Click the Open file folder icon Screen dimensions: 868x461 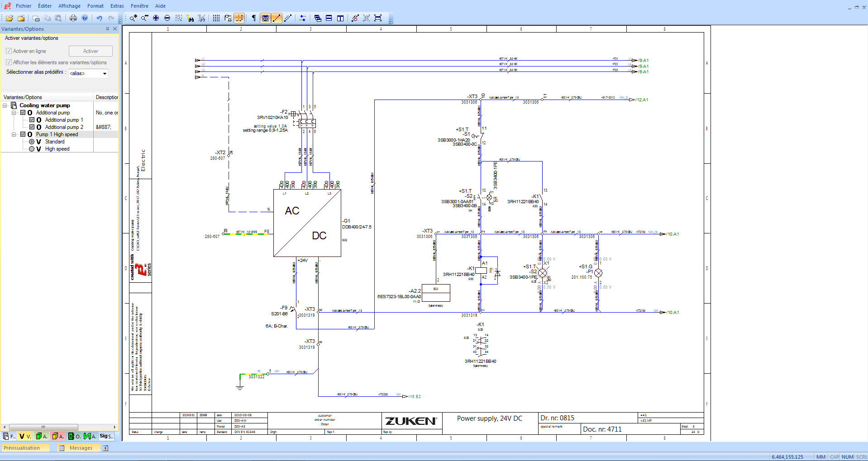pyautogui.click(x=9, y=18)
